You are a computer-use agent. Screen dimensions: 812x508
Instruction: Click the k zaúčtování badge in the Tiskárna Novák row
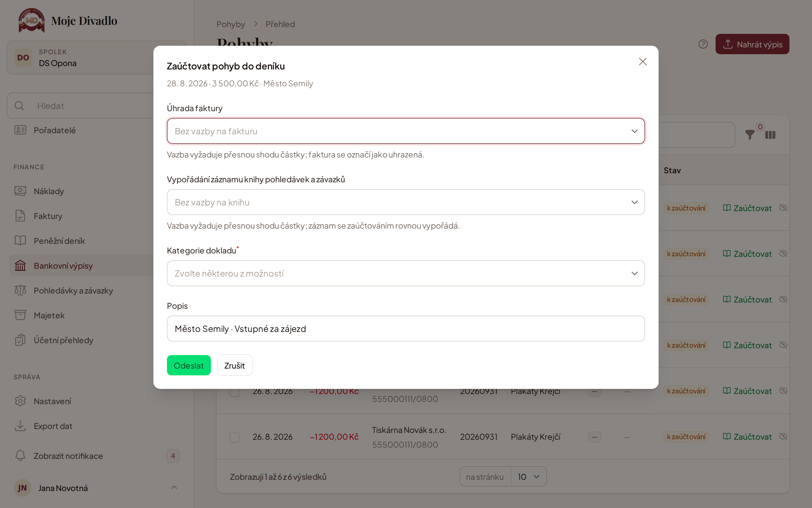tap(686, 437)
